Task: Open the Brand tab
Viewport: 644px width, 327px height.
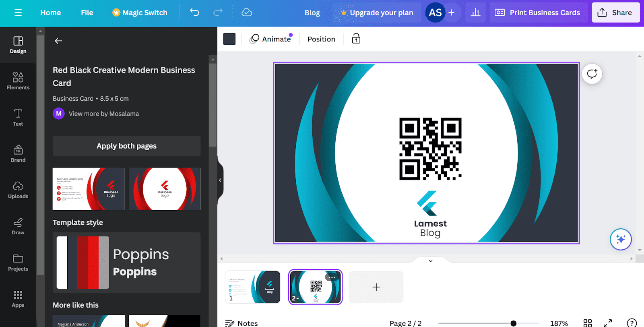Action: click(18, 153)
